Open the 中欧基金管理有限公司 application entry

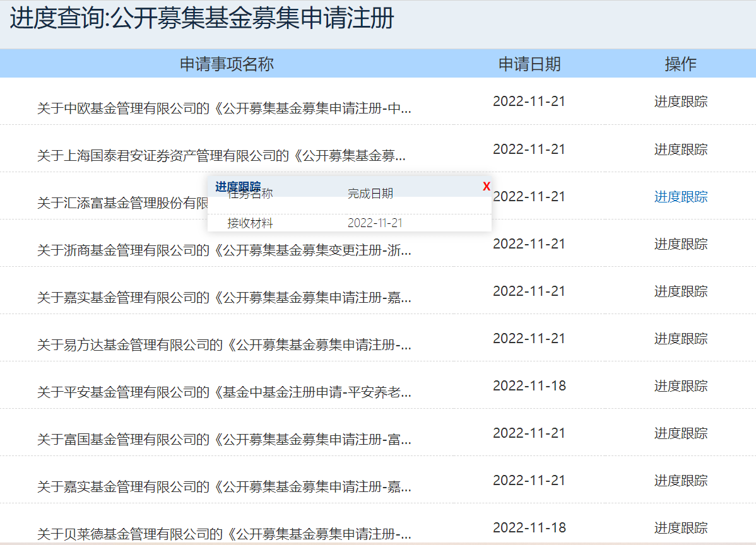[224, 108]
